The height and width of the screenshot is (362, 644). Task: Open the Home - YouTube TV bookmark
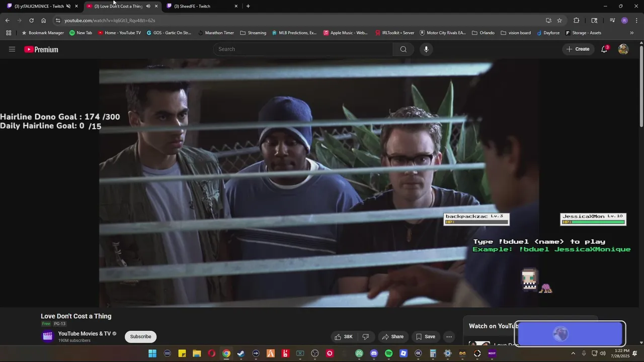119,33
